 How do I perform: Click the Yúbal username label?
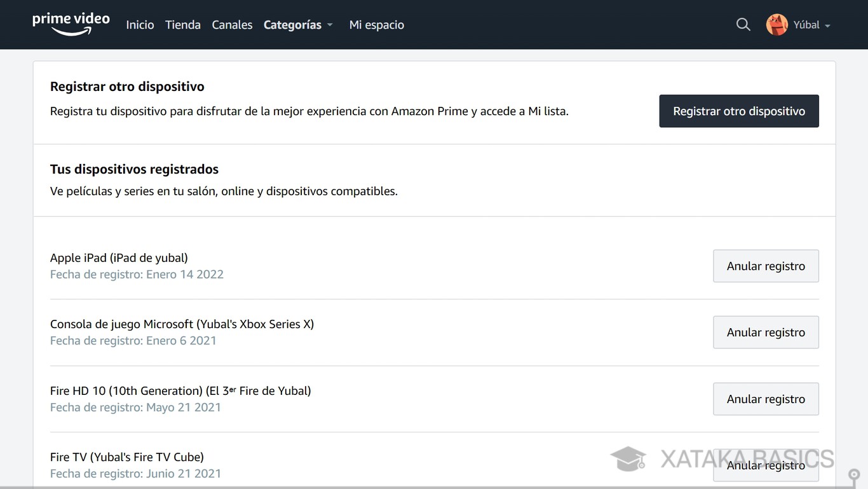coord(804,24)
